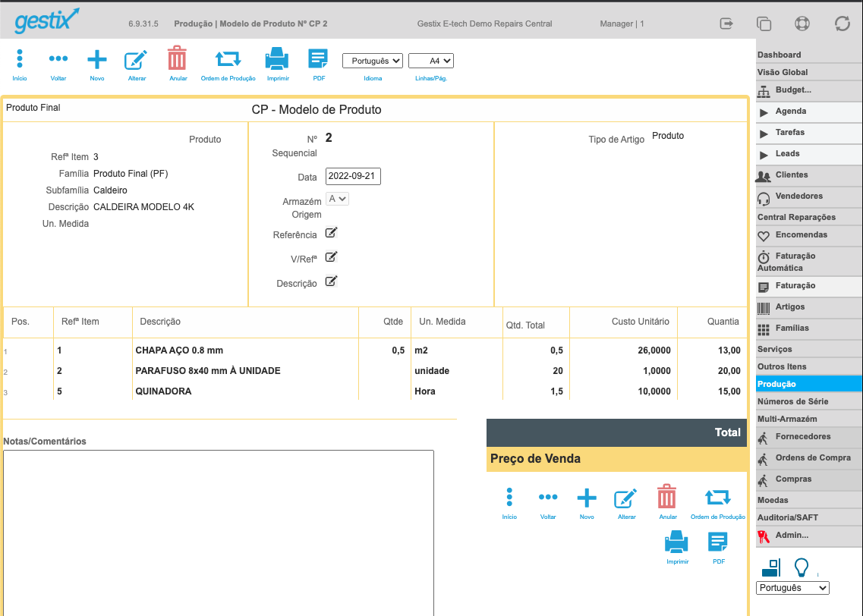Click the Data input field

click(x=353, y=176)
